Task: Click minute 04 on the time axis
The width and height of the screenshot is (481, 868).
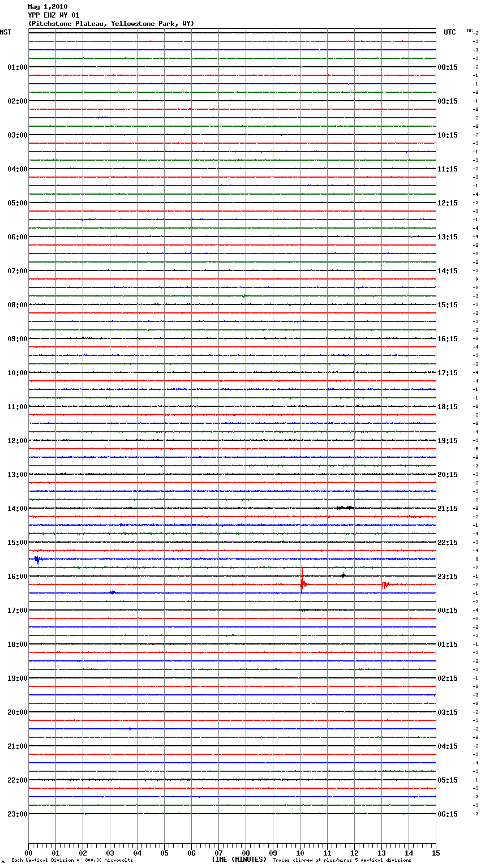Action: [137, 853]
